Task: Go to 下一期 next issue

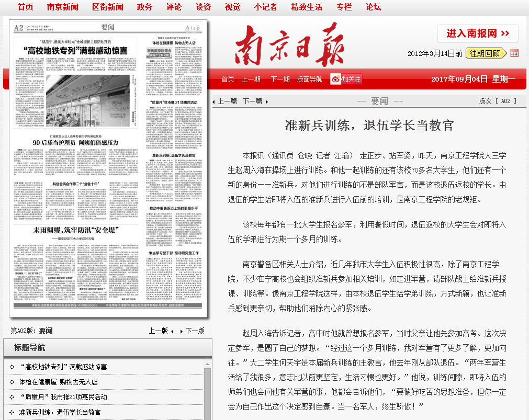Action: 280,79
